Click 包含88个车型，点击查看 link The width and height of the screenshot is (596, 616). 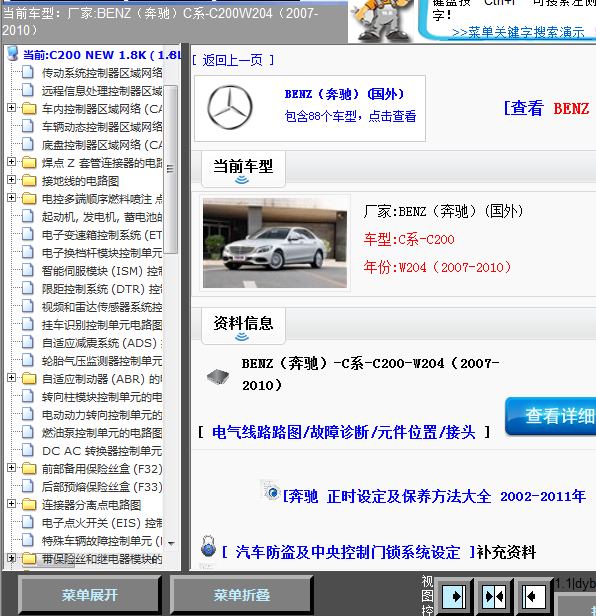tap(350, 116)
